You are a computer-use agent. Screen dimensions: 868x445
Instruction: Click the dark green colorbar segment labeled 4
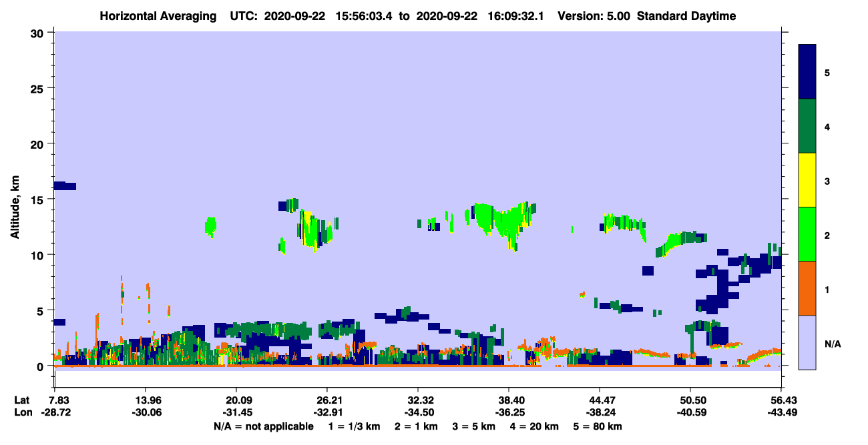point(807,126)
